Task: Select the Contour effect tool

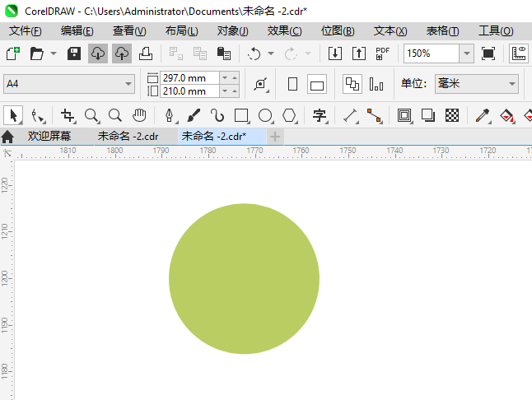Action: point(404,115)
